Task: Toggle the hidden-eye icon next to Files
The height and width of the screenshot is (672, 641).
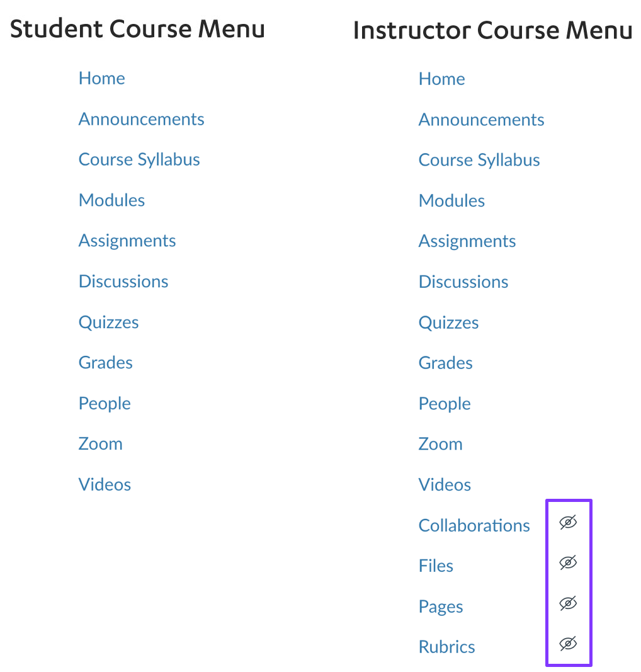Action: [x=567, y=562]
